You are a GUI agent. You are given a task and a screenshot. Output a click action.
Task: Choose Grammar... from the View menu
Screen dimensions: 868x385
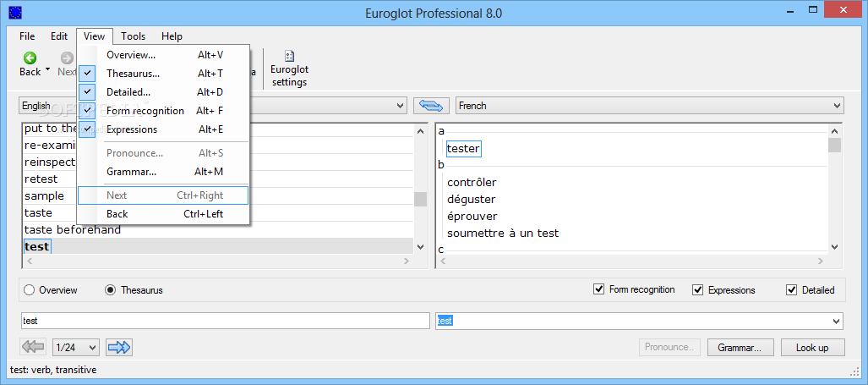163,172
